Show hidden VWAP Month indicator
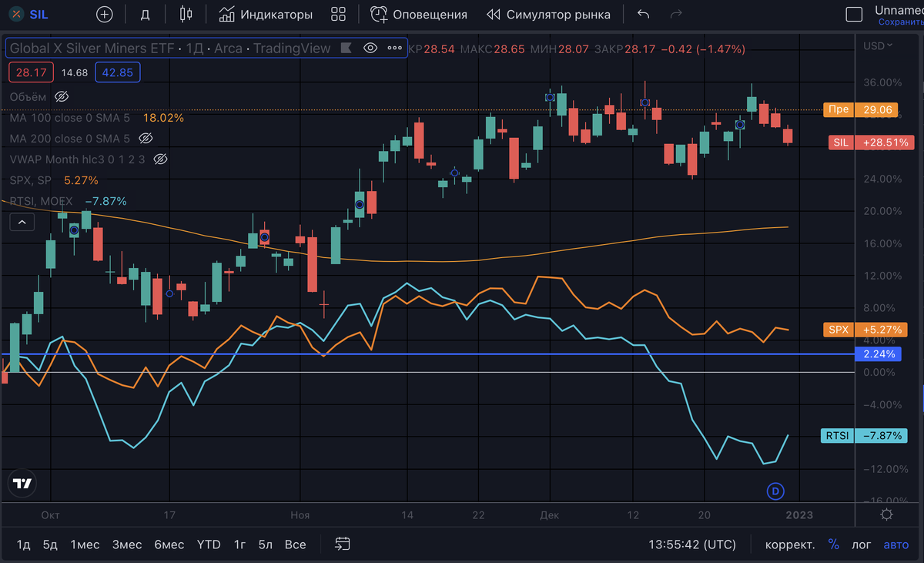 coord(160,159)
